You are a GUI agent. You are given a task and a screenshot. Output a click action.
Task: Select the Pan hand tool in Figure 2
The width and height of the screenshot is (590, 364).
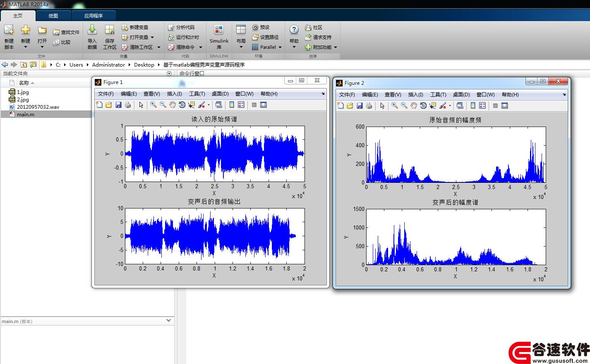point(414,105)
